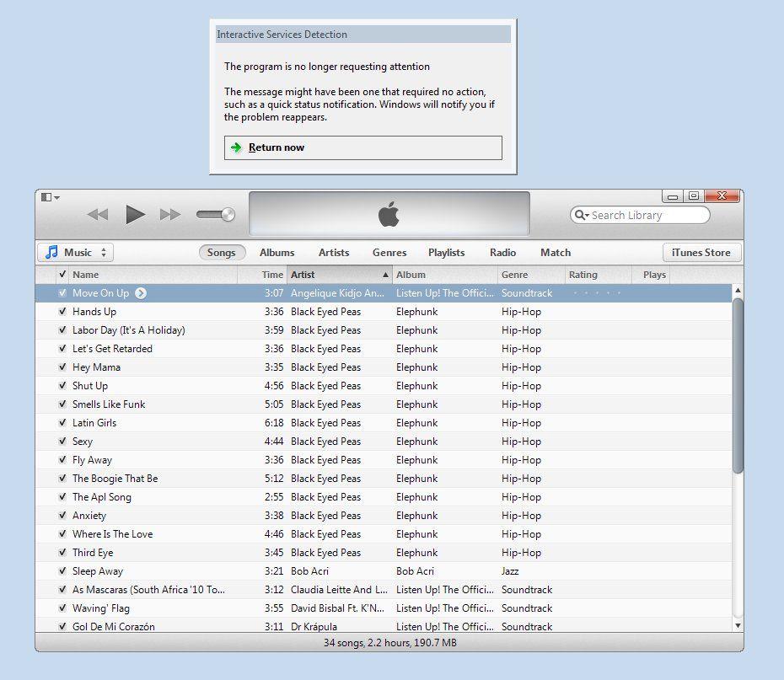Uncheck the Latin Girls song
The width and height of the screenshot is (784, 680).
62,423
